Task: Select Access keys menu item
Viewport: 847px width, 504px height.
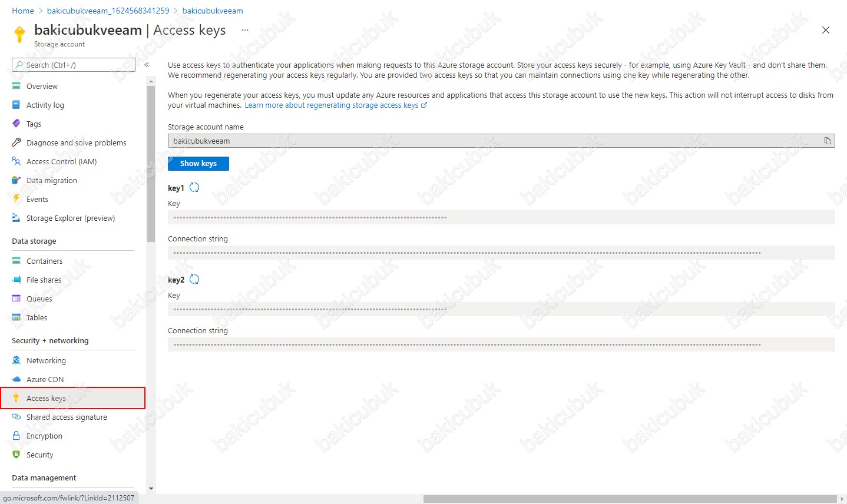Action: (x=73, y=398)
